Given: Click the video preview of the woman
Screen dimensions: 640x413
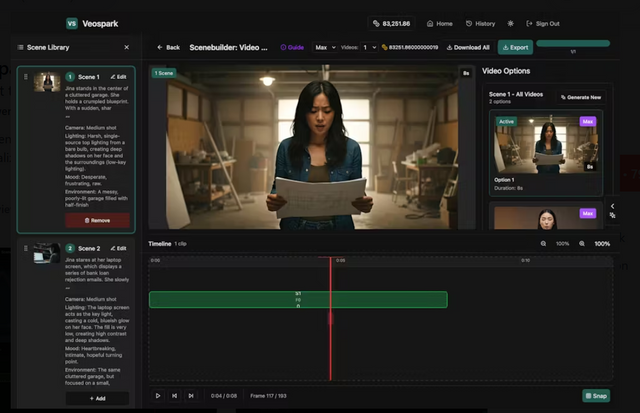Looking at the screenshot, I should pos(312,147).
